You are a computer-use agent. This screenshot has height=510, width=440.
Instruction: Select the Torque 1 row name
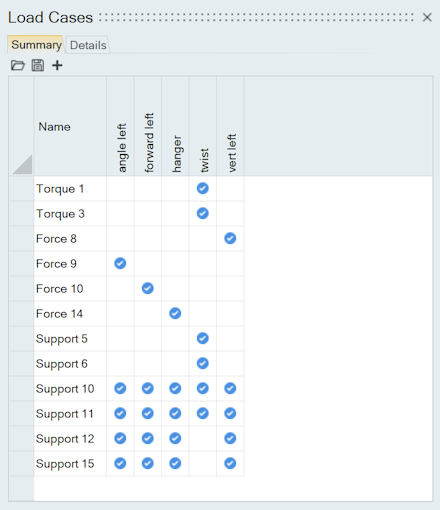click(60, 189)
